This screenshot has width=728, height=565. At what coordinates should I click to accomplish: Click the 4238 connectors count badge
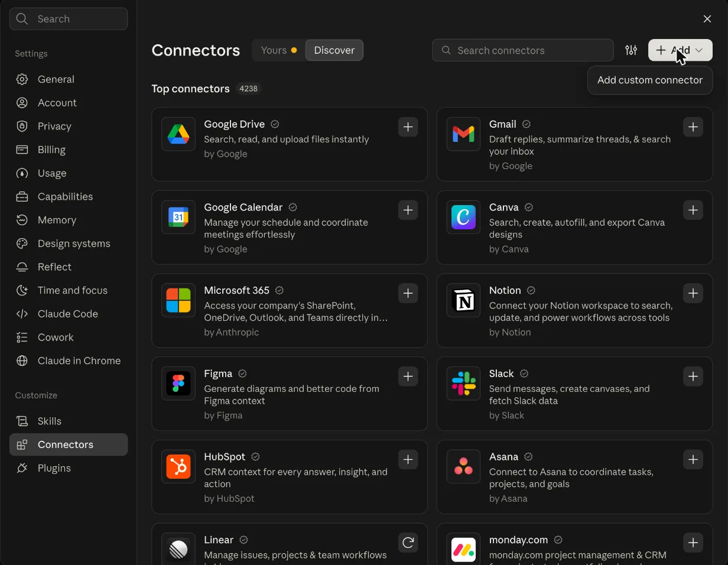[248, 89]
